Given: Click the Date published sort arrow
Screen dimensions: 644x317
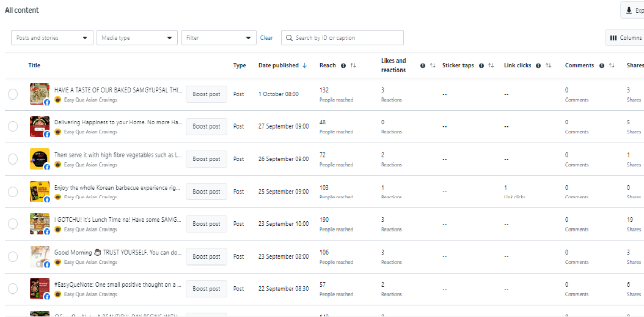Looking at the screenshot, I should (305, 65).
